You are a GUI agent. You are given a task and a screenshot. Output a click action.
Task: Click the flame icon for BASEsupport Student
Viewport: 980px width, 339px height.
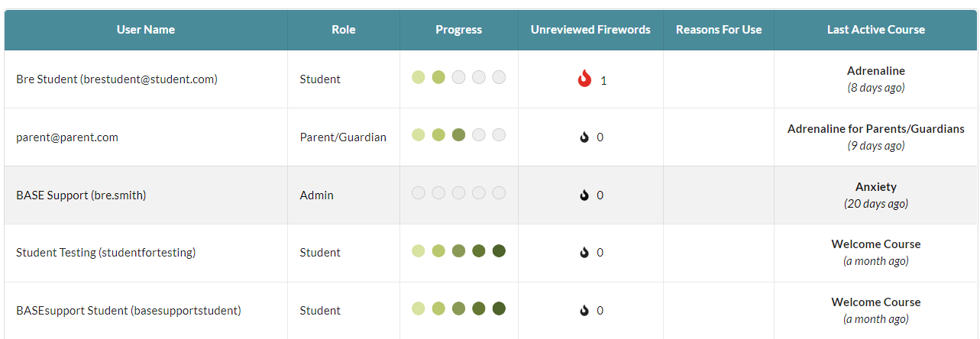pos(584,310)
